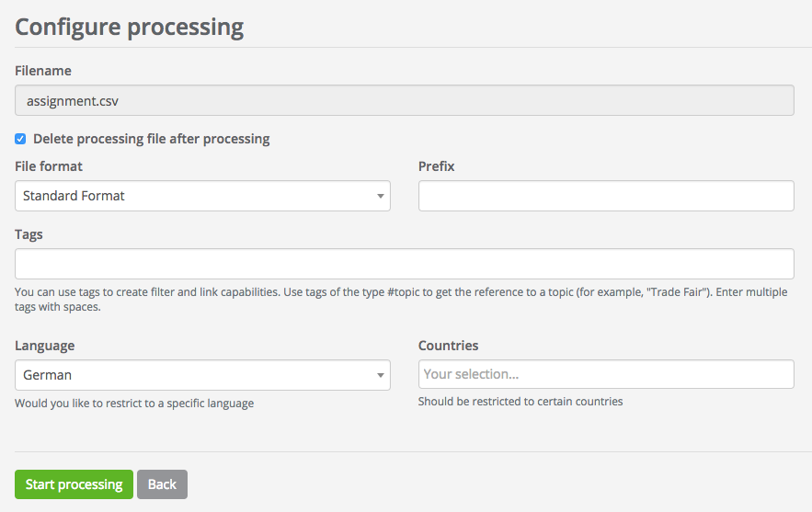812x512 pixels.
Task: Click the Prefix label
Action: click(437, 166)
